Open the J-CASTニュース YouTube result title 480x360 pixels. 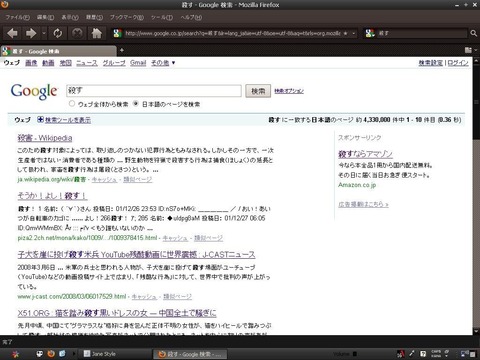tap(136, 255)
